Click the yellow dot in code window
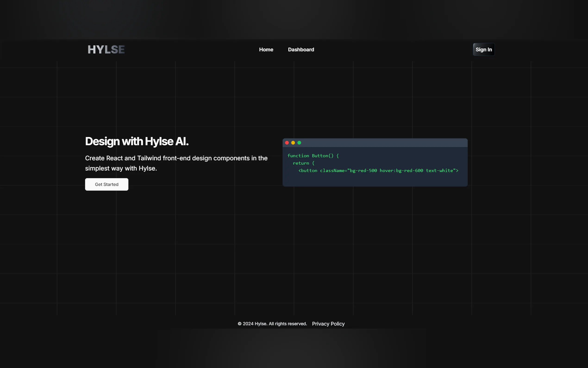 (x=293, y=143)
